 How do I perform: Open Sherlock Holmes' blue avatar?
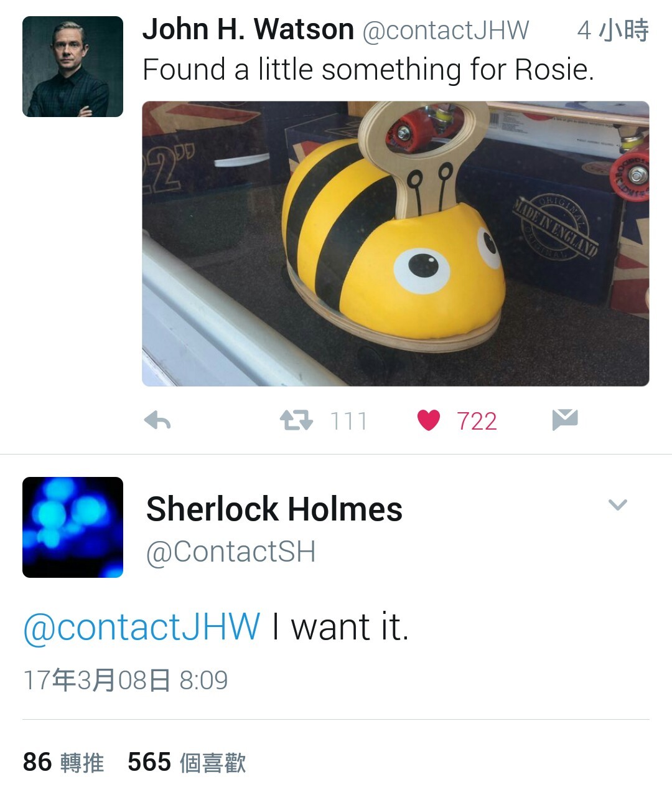73,527
